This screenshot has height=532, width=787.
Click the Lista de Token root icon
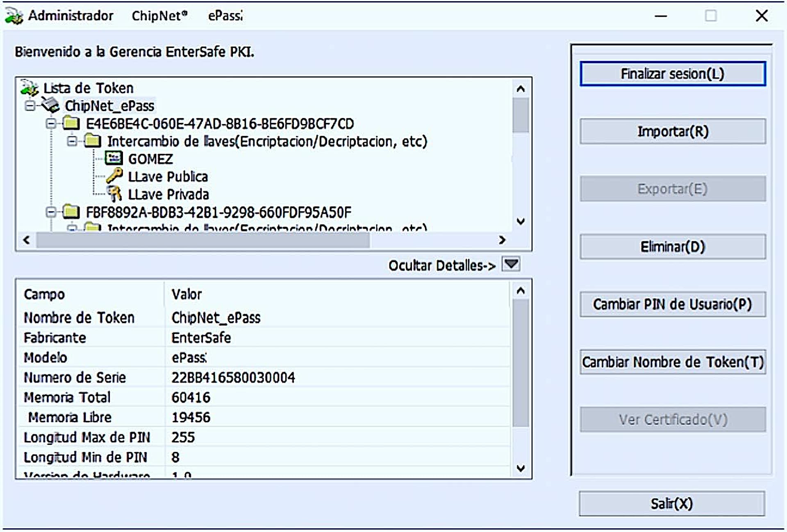(x=29, y=87)
